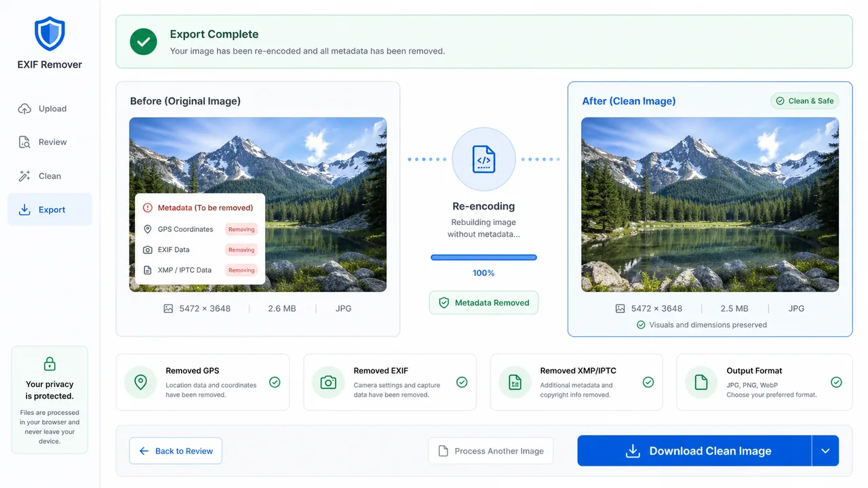Click the Output Format file icon
The height and width of the screenshot is (488, 868).
(701, 382)
